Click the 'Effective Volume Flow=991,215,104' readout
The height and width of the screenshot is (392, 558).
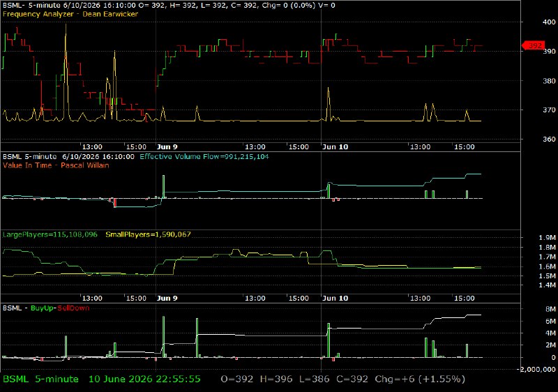pyautogui.click(x=204, y=157)
